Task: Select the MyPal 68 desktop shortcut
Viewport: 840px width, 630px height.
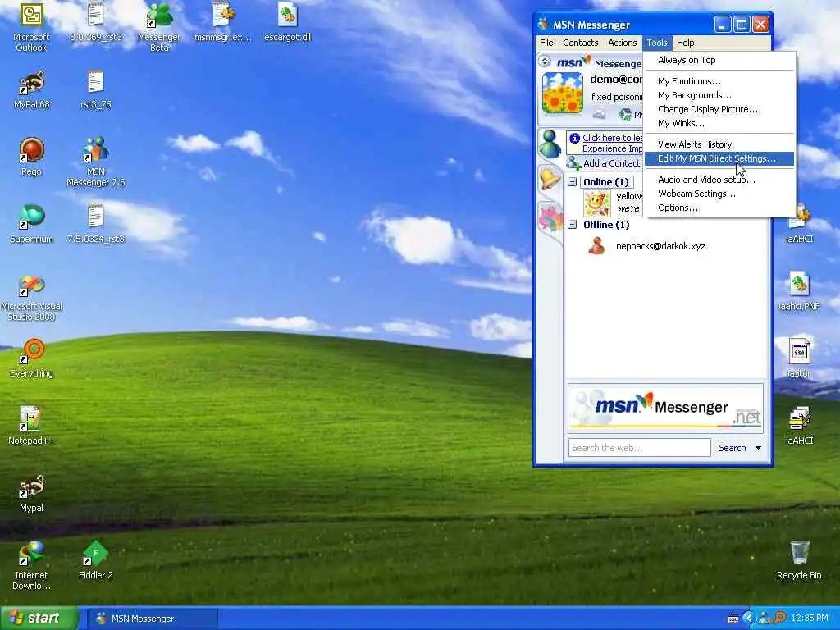Action: tap(32, 90)
